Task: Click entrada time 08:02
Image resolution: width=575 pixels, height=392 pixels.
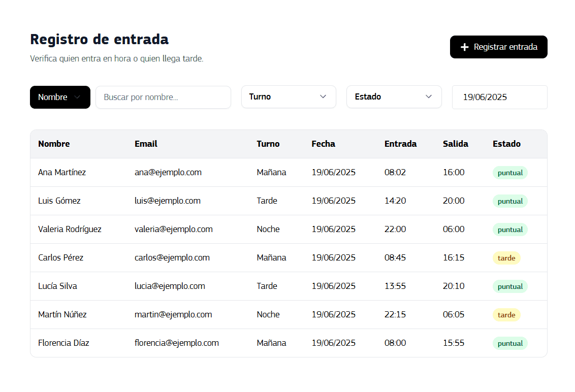Action: tap(395, 172)
